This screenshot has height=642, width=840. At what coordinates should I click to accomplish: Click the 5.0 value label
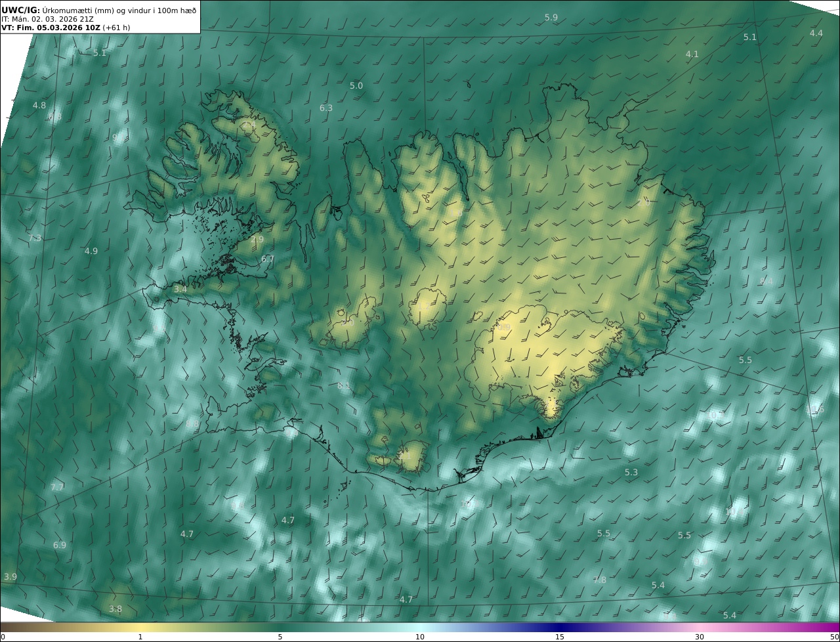point(356,85)
